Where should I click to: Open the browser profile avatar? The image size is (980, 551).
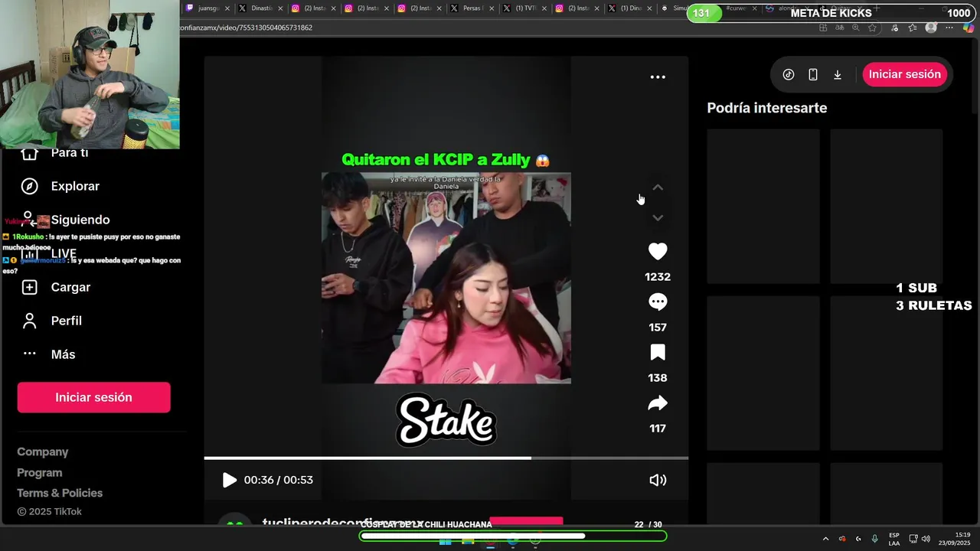click(x=931, y=28)
